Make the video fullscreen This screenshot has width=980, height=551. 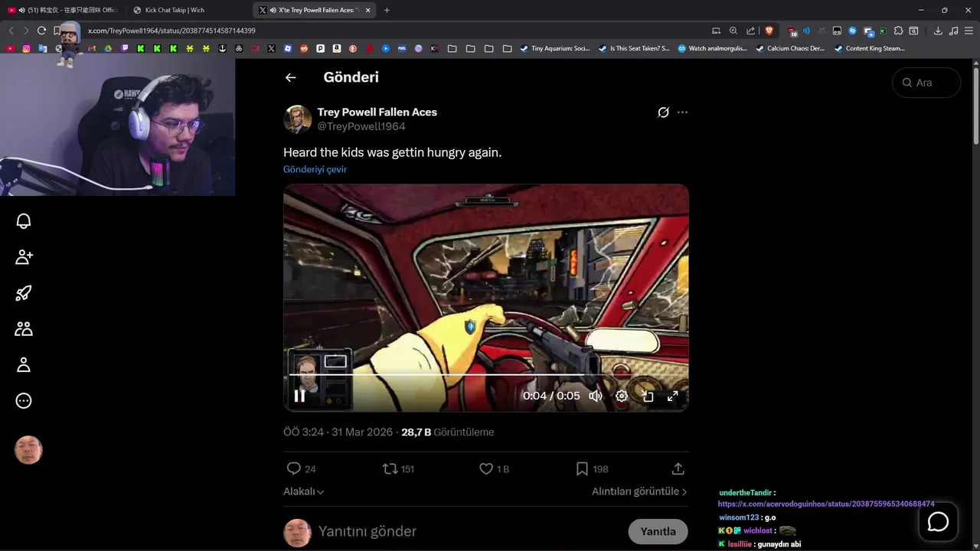coord(672,396)
